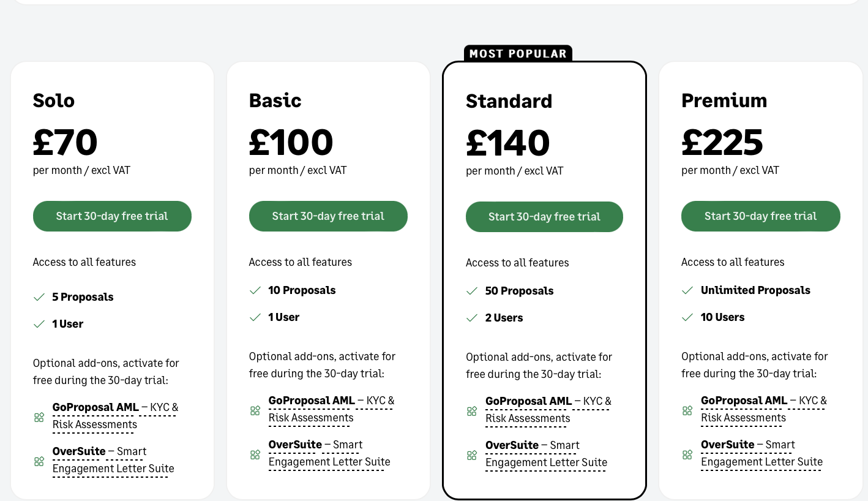Start 30-day free trial for Solo plan
The height and width of the screenshot is (501, 868).
(x=112, y=216)
